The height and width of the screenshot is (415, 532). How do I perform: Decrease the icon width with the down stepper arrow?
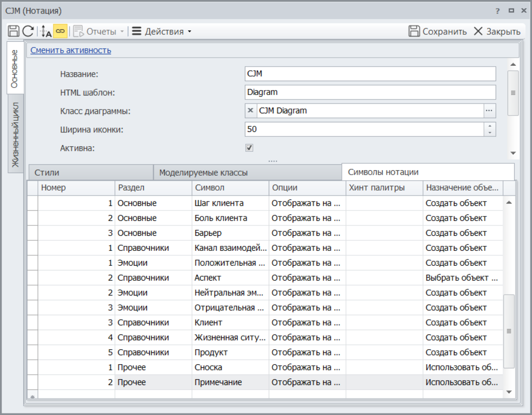pos(490,132)
